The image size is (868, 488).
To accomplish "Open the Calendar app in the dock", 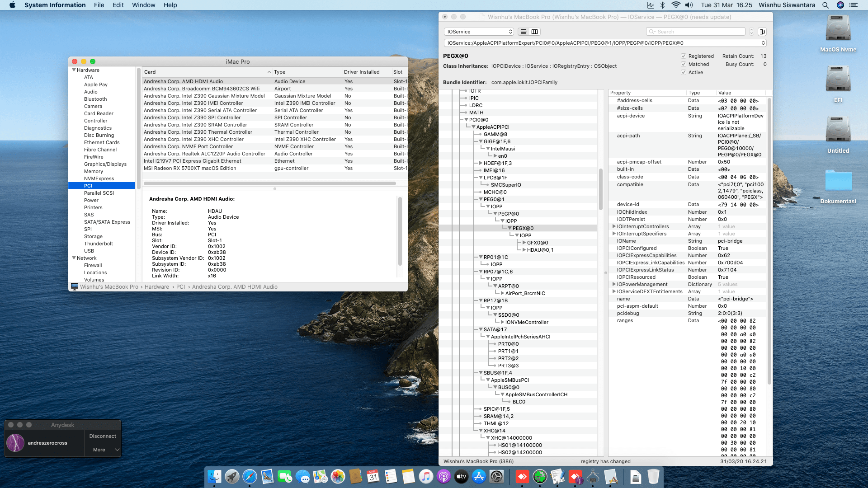I will (373, 476).
